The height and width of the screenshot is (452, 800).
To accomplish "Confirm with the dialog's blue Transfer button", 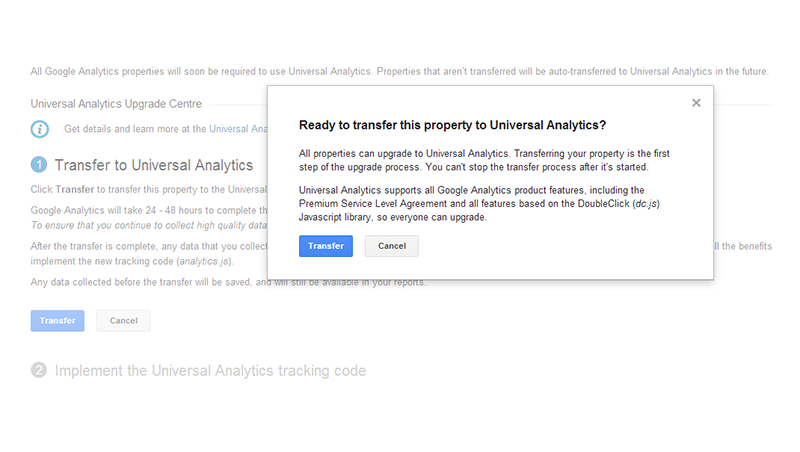I will pyautogui.click(x=326, y=246).
